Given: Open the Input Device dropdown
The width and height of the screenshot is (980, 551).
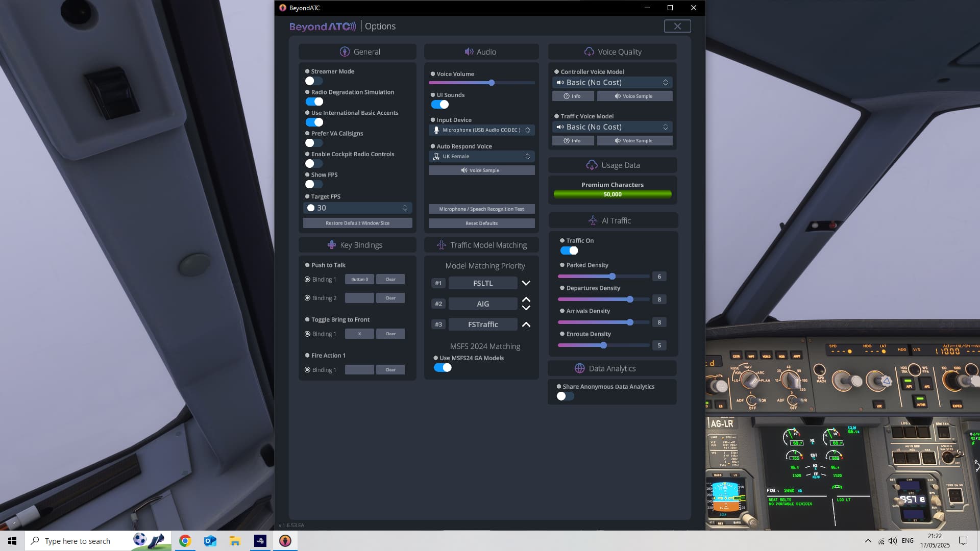Looking at the screenshot, I should (x=481, y=130).
